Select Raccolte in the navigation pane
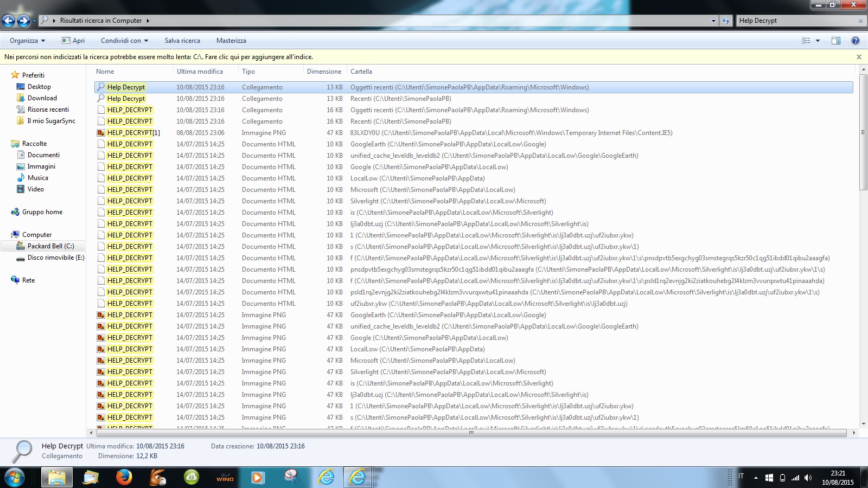Viewport: 868px width, 488px height. [34, 144]
